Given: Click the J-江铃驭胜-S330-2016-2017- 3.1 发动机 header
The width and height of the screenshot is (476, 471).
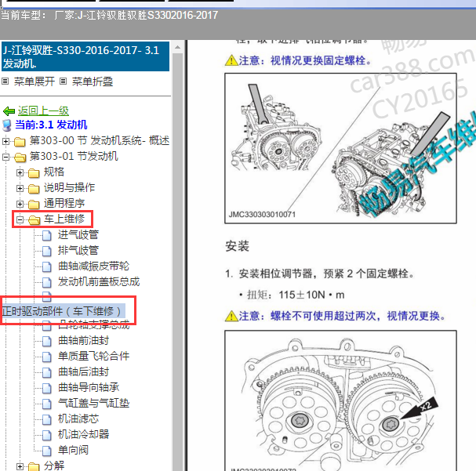Looking at the screenshot, I should tap(85, 56).
